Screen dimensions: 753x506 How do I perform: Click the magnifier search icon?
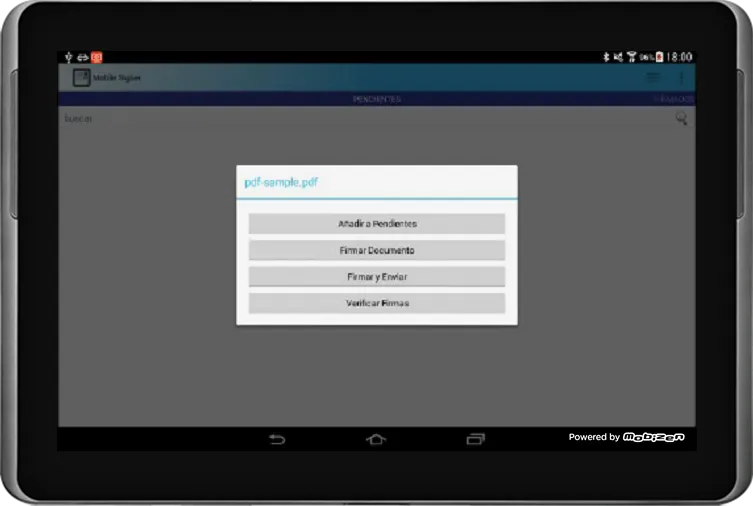point(681,119)
